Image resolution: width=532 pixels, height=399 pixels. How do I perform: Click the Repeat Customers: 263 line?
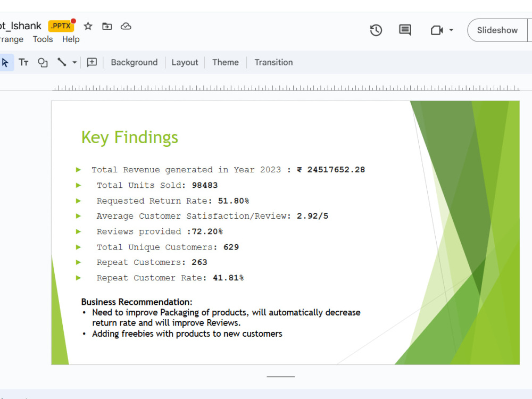pos(152,262)
